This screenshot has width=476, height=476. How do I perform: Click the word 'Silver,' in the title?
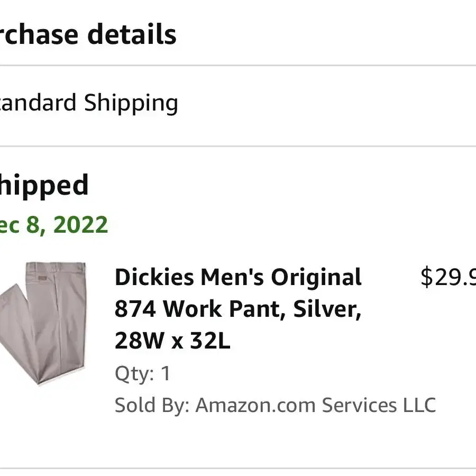tap(327, 309)
